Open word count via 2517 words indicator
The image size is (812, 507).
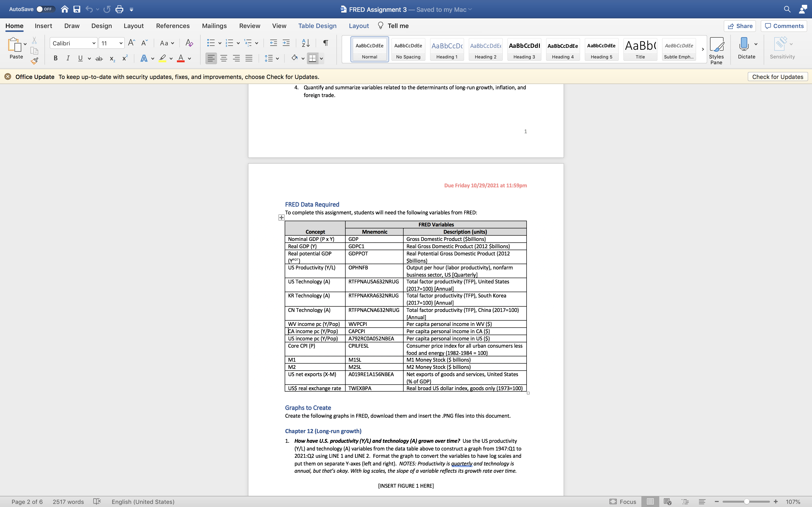68,501
